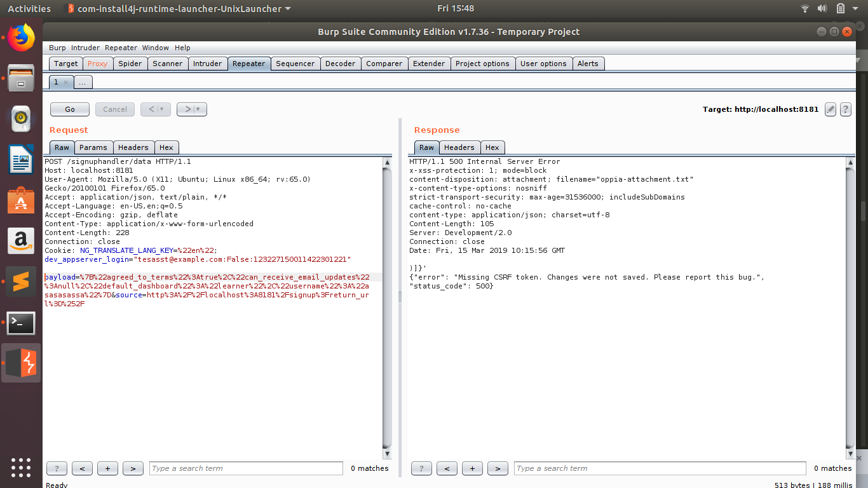Add new Repeater tab with '...'
The image size is (868, 488).
[x=83, y=82]
